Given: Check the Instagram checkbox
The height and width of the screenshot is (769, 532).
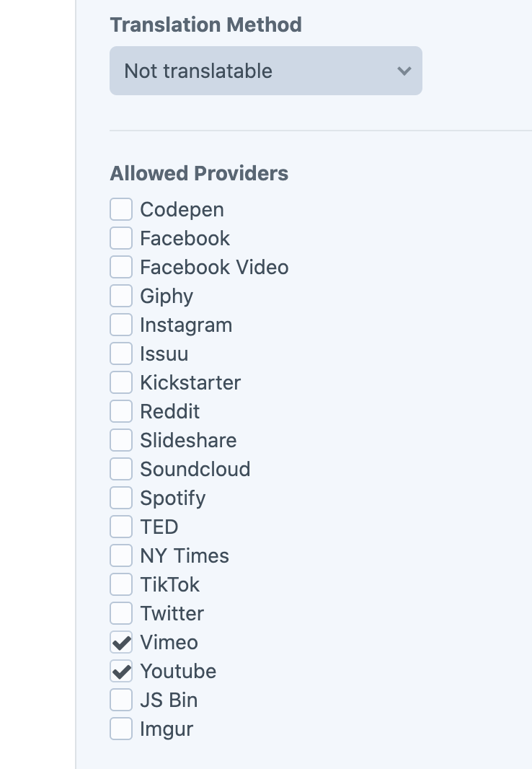Looking at the screenshot, I should pos(120,325).
